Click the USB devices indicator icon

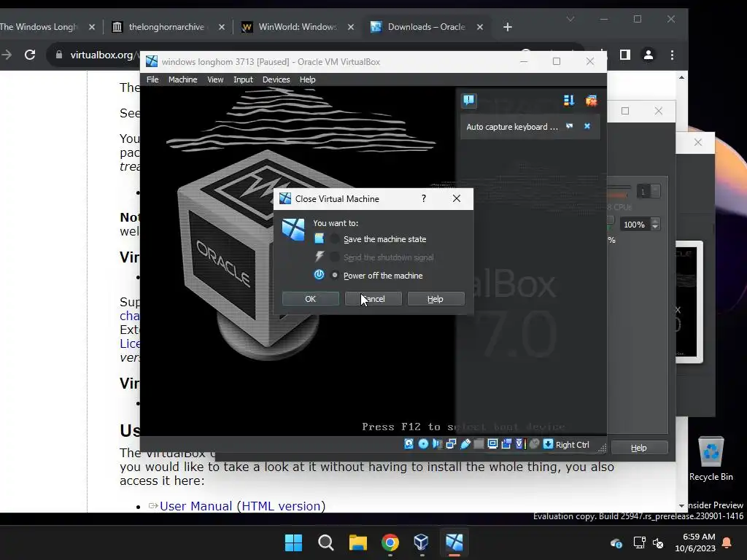click(465, 444)
